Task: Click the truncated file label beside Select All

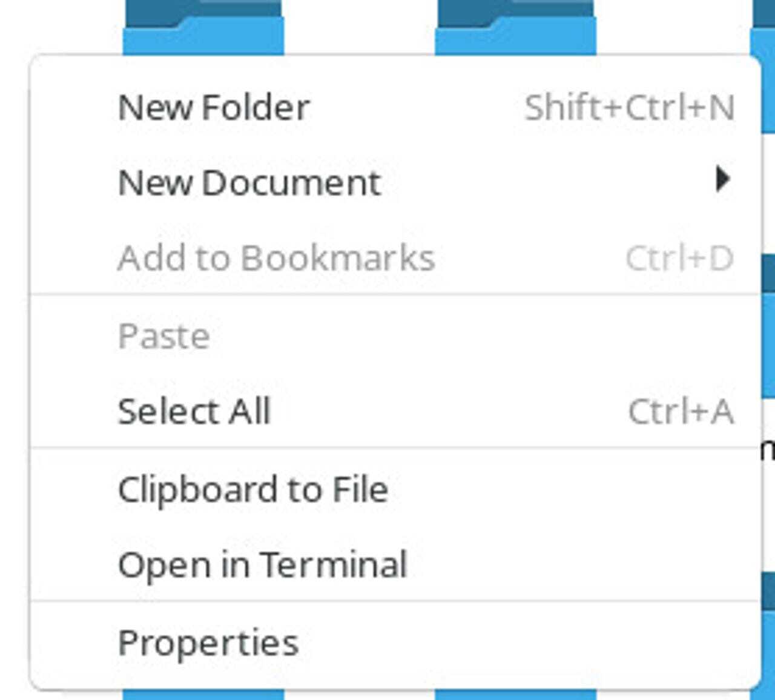Action: pos(768,449)
